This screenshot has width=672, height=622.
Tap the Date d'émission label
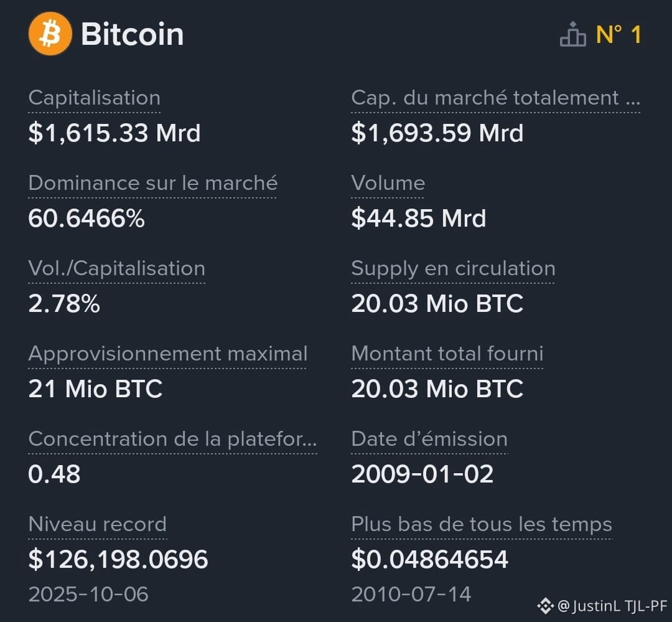429,439
